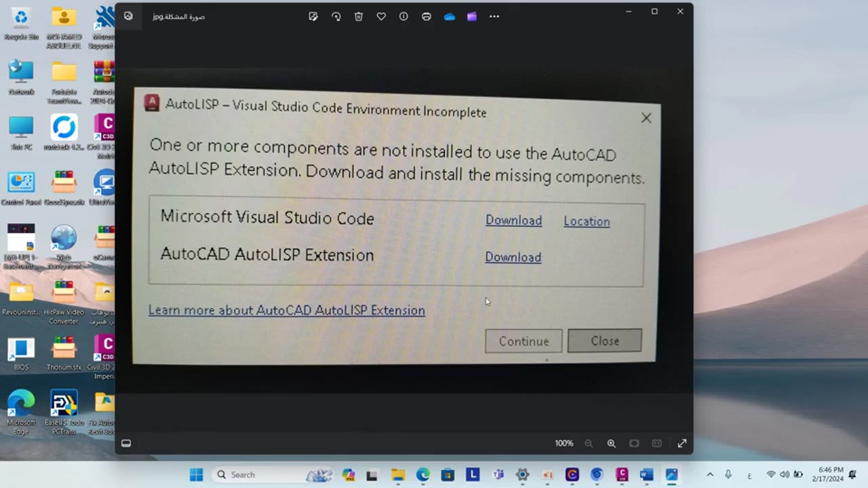868x488 pixels.
Task: Open Microsoft Edge from the taskbar
Action: click(x=423, y=474)
